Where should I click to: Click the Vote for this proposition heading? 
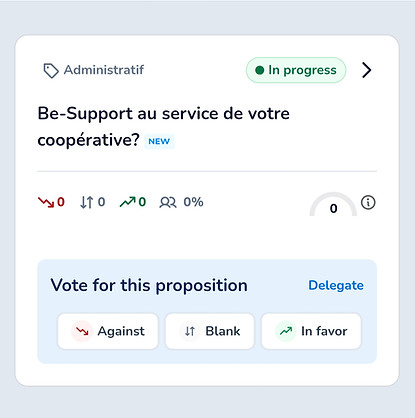(149, 286)
